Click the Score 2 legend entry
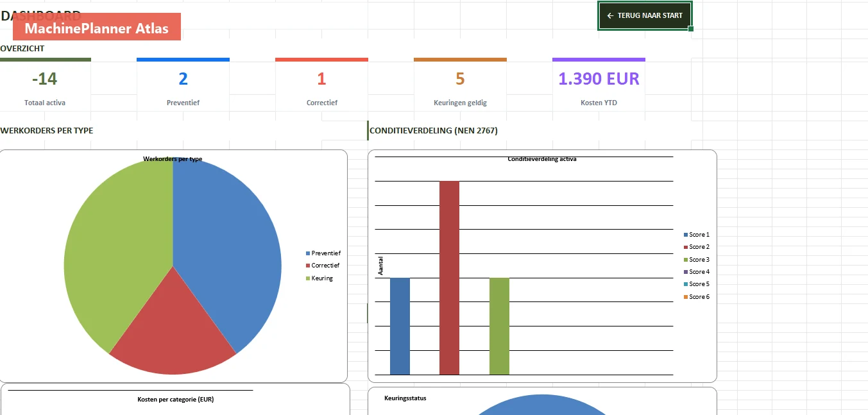This screenshot has width=868, height=415. click(697, 247)
